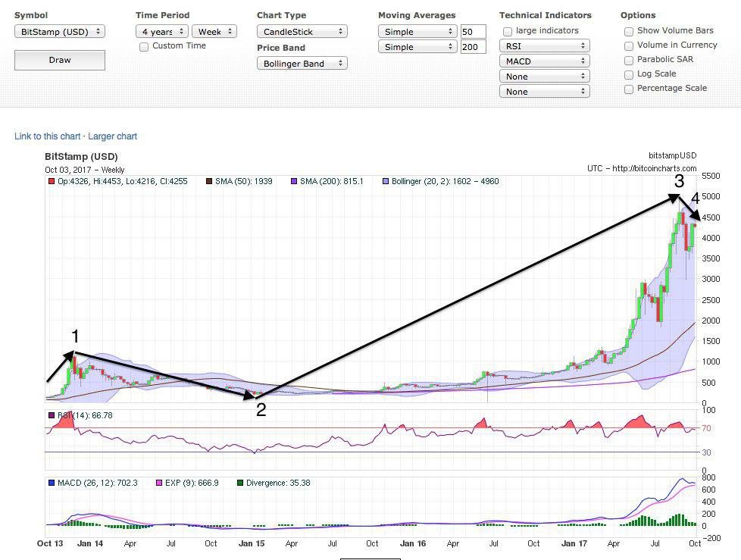Open the 4 years time period dropdown
This screenshot has width=741, height=560.
coord(161,32)
